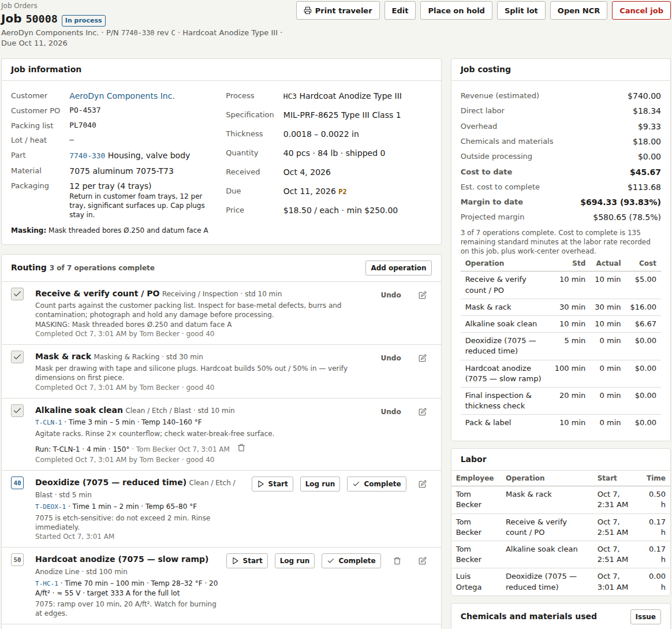Click the In process status badge

(84, 21)
